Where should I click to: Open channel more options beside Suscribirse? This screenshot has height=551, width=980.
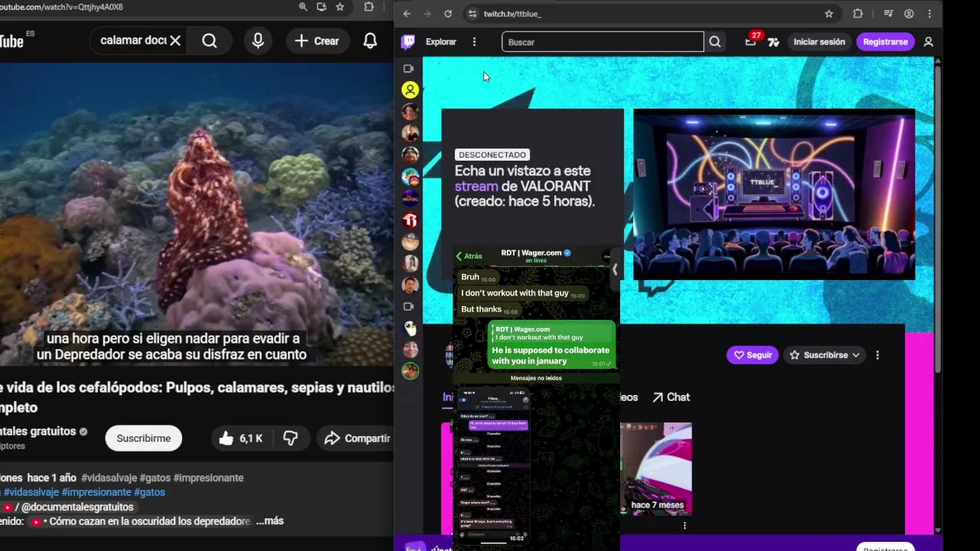point(877,355)
